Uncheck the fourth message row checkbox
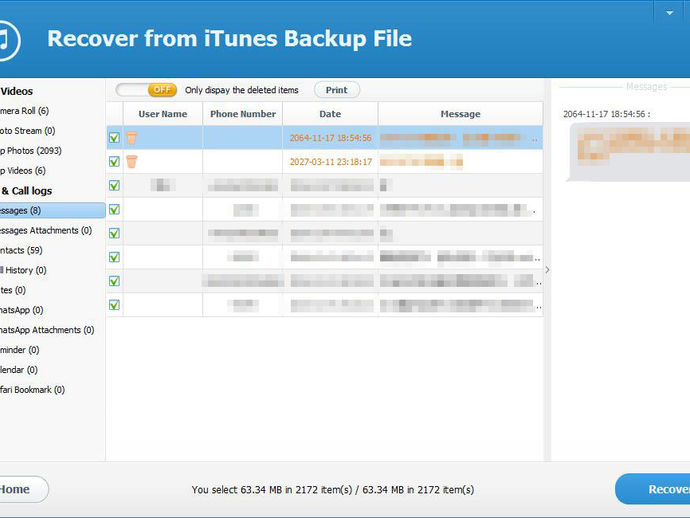The image size is (690, 518). click(114, 209)
